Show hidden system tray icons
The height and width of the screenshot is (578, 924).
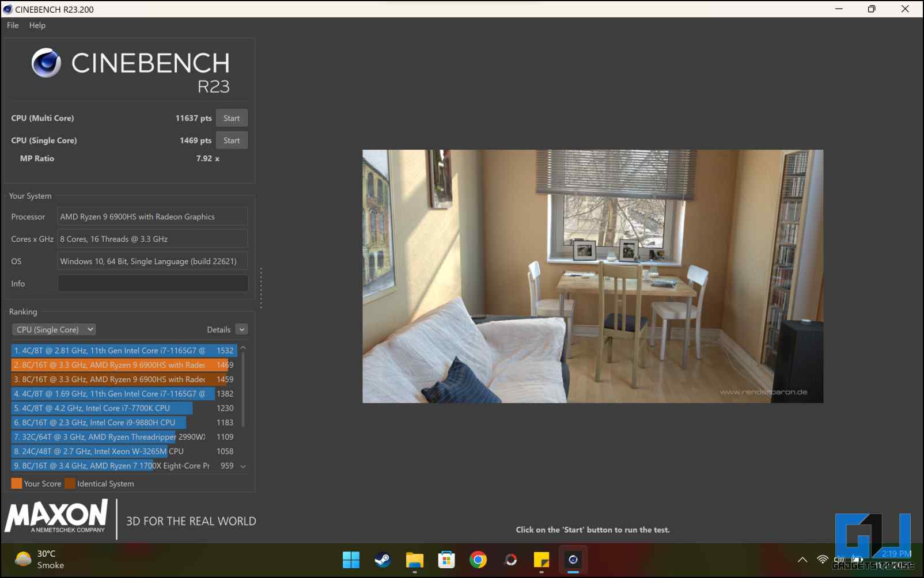802,560
